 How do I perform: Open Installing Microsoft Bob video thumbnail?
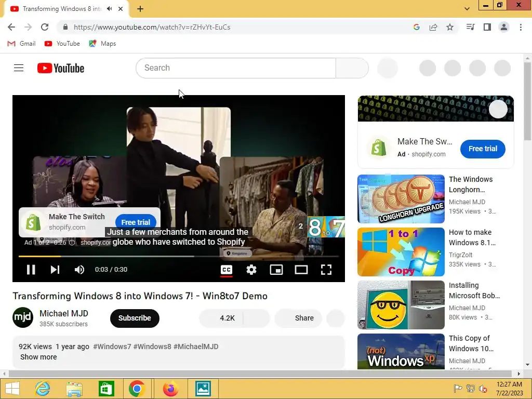401,304
